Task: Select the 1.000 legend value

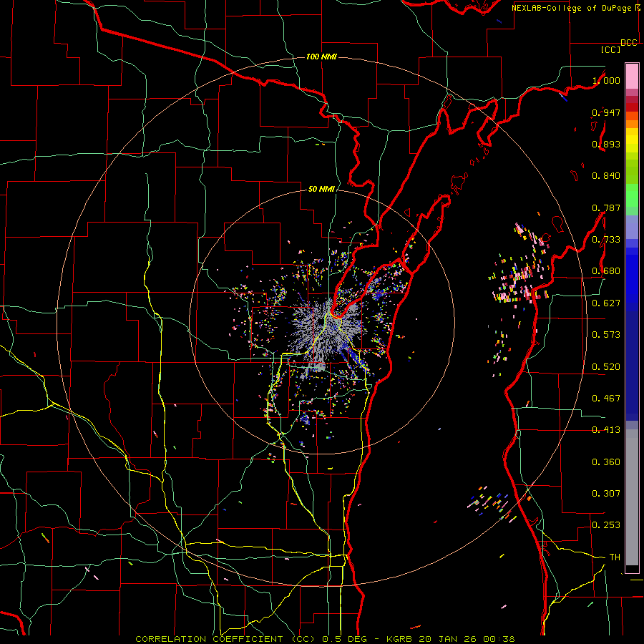Action: point(606,80)
